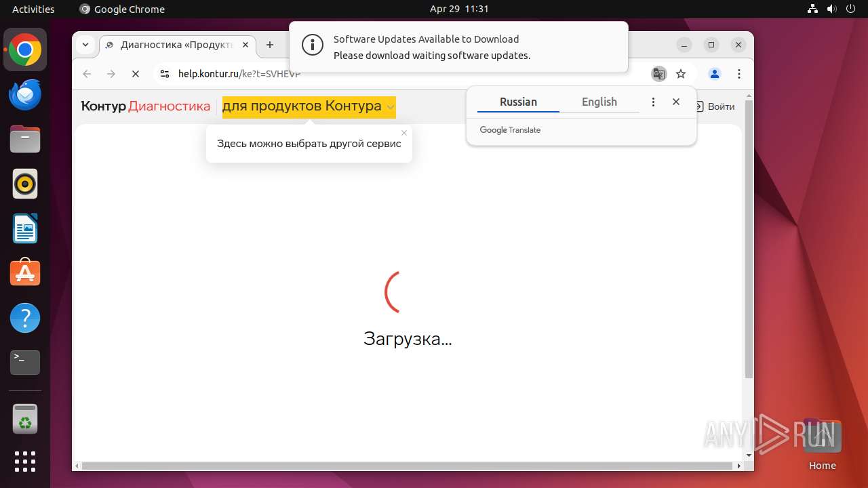Open the Software Updates Available notification

[458, 47]
